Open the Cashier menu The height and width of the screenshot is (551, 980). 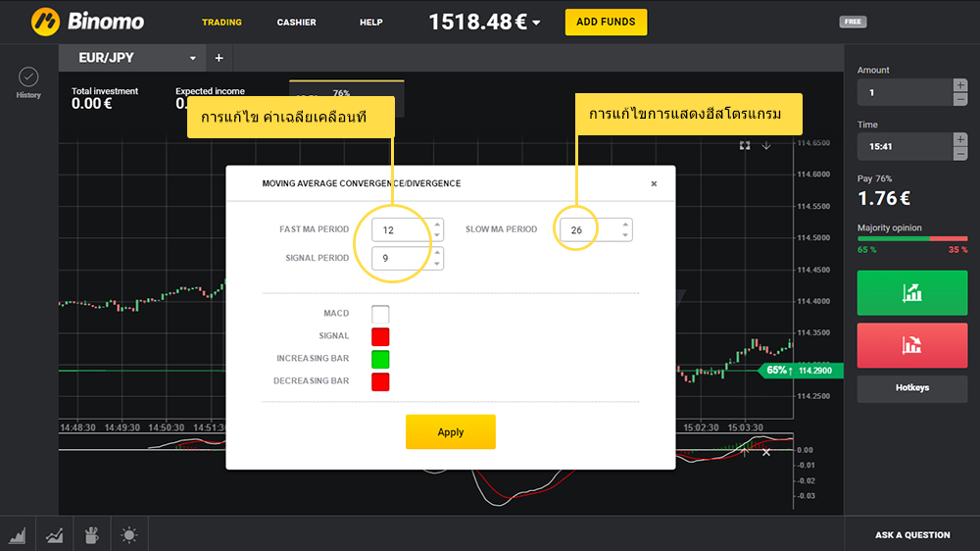(296, 23)
